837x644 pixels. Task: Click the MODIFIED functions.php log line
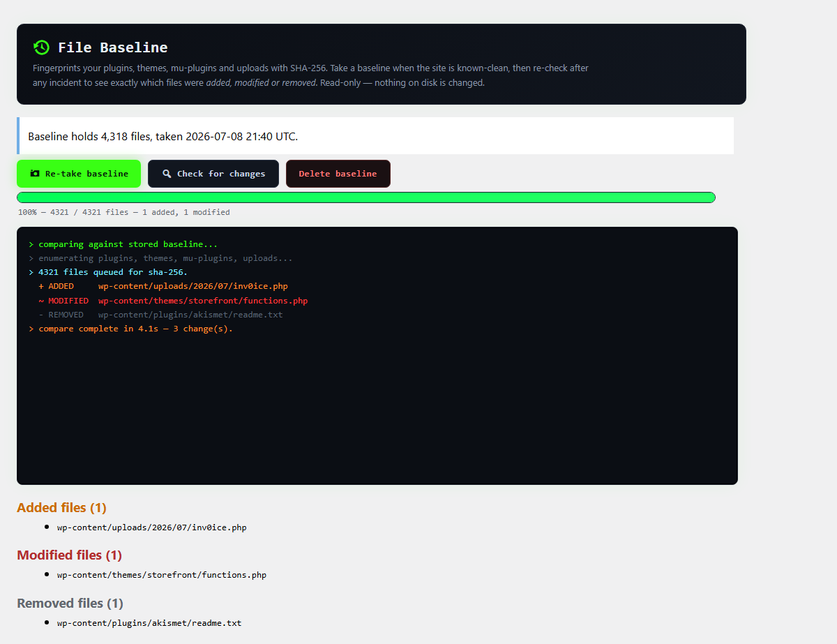click(173, 301)
